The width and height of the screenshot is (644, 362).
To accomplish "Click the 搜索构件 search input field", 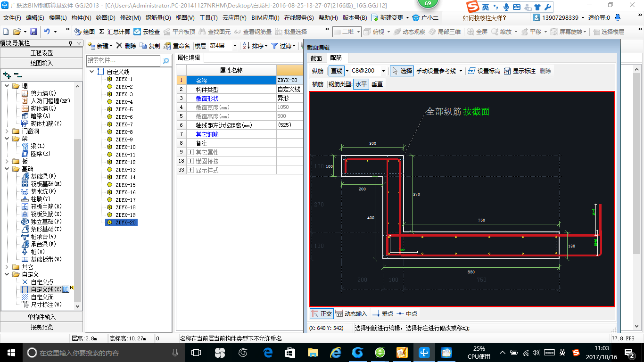I will 124,61.
